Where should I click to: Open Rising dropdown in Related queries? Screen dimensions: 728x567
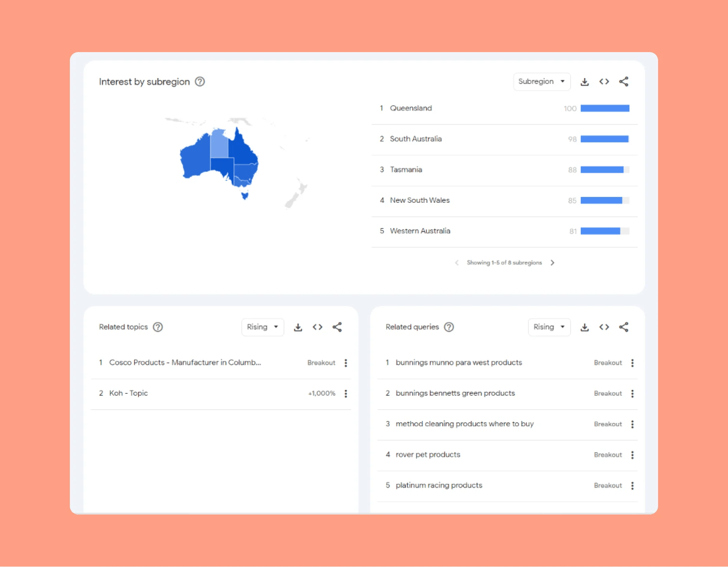tap(549, 327)
